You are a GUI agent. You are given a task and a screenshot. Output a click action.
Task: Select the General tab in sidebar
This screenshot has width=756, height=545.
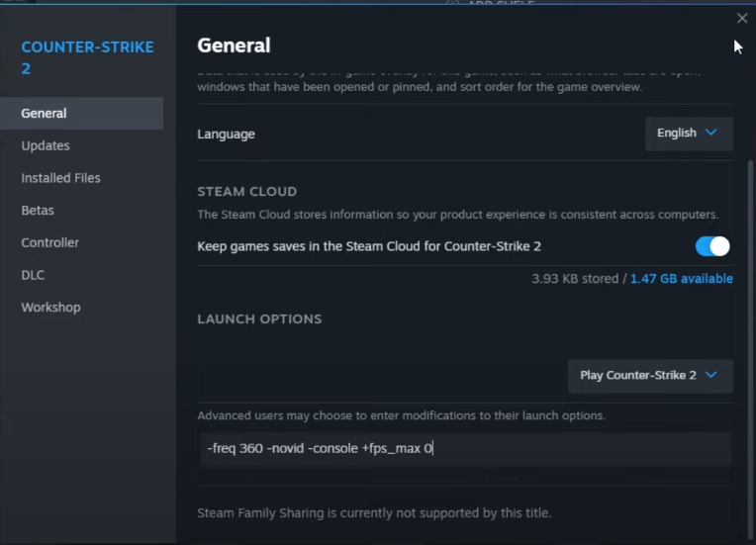81,113
